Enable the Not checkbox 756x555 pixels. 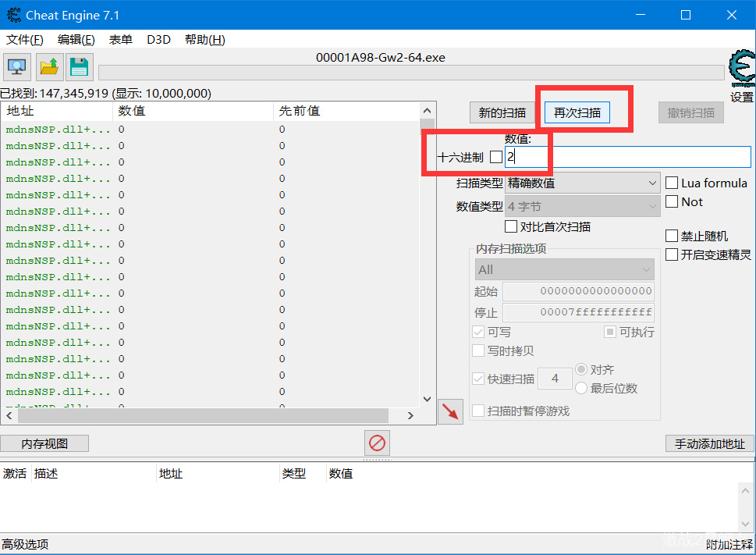(672, 201)
